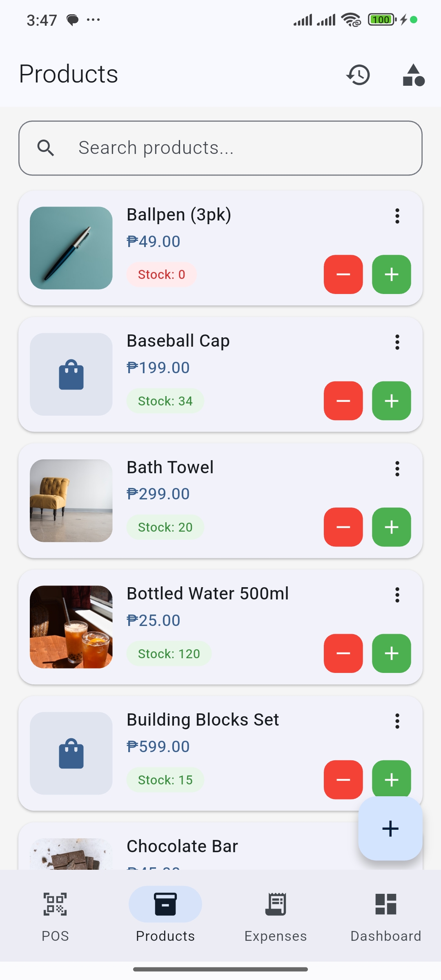The height and width of the screenshot is (980, 441).
Task: Focus the Search products field
Action: pos(220,148)
